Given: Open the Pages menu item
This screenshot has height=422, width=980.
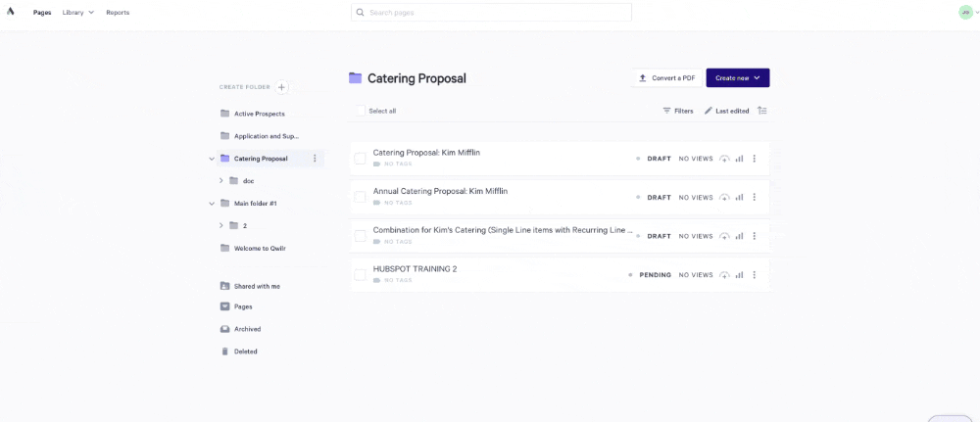Looking at the screenshot, I should click(42, 13).
